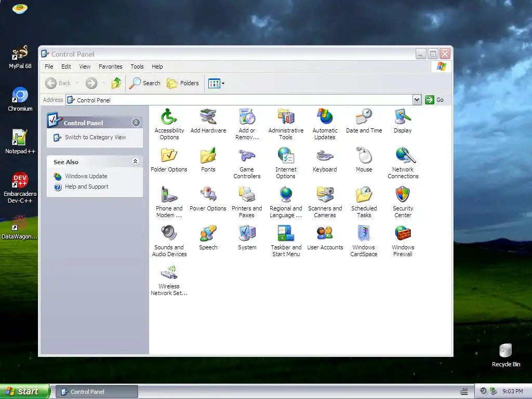Image resolution: width=532 pixels, height=399 pixels.
Task: Select Sounds and Audio Devices icon
Action: point(169,241)
